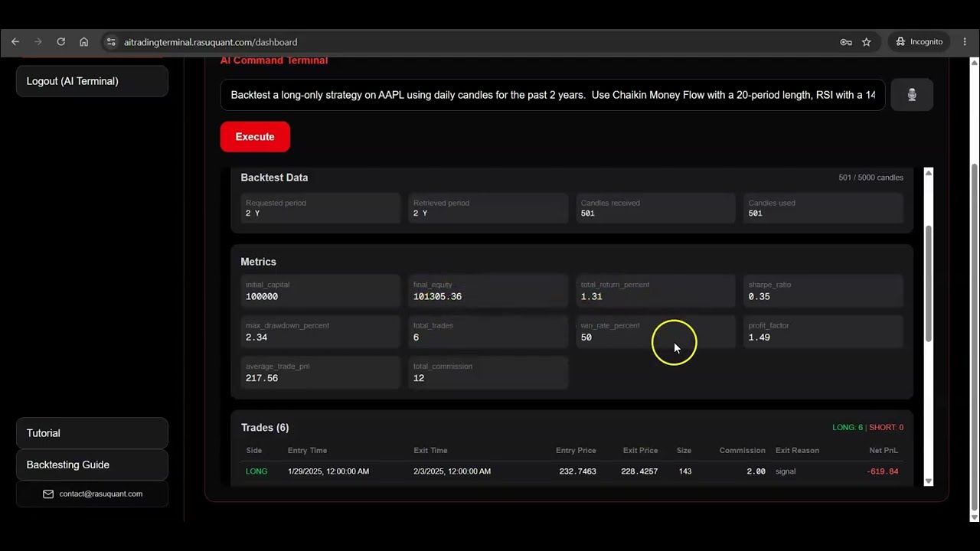Log out via Logout (AI Terminal)

point(92,81)
